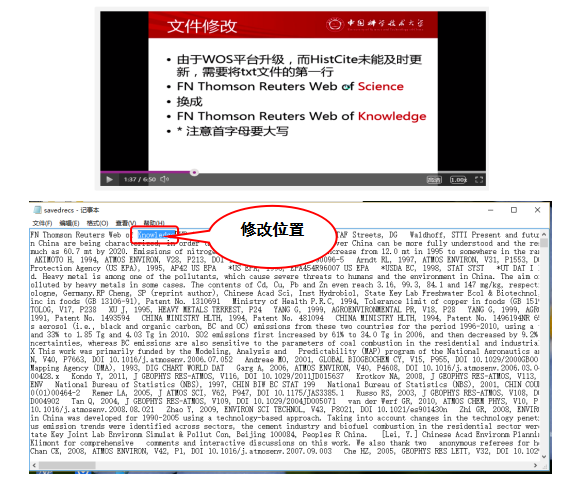Viewport: 566px width, 485px height.
Task: Play the video with the play button
Action: pos(109,179)
